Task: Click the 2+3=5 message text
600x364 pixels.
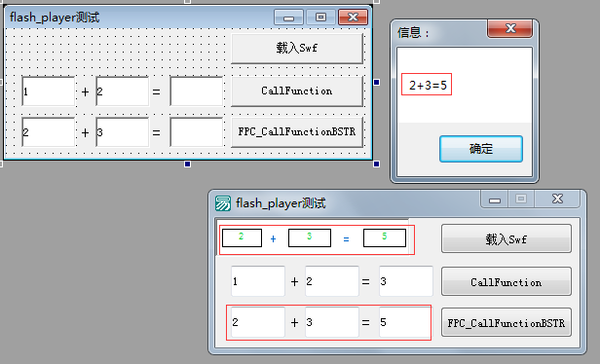Action: (x=428, y=85)
